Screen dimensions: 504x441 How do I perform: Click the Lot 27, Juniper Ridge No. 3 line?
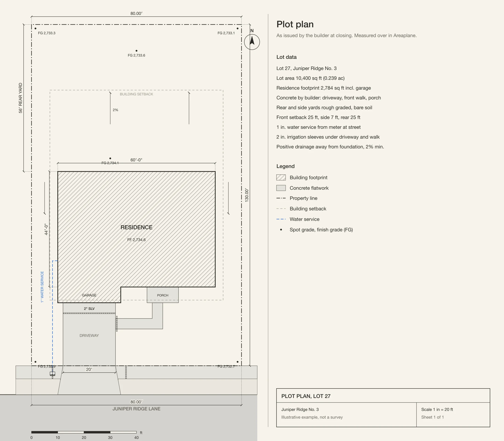click(306, 68)
